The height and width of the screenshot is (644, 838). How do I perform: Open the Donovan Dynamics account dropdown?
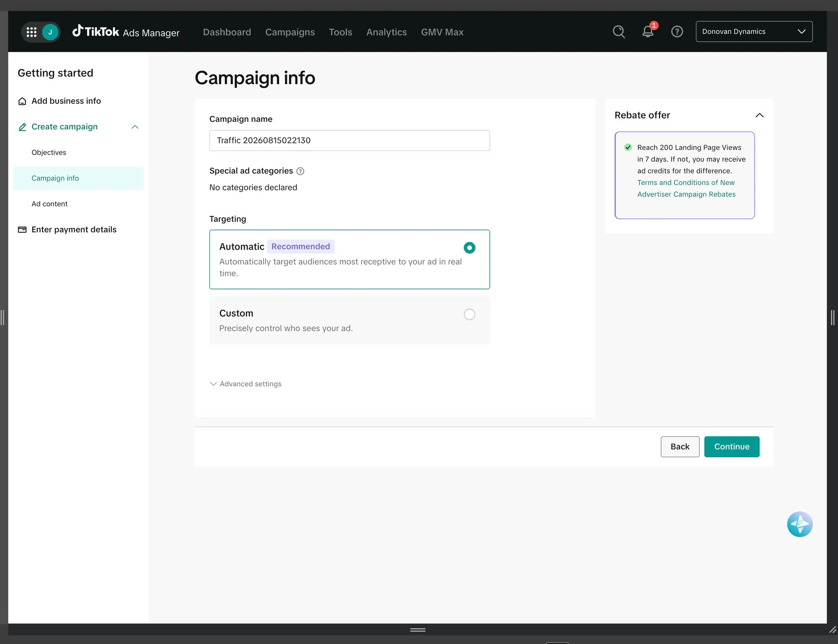click(754, 32)
